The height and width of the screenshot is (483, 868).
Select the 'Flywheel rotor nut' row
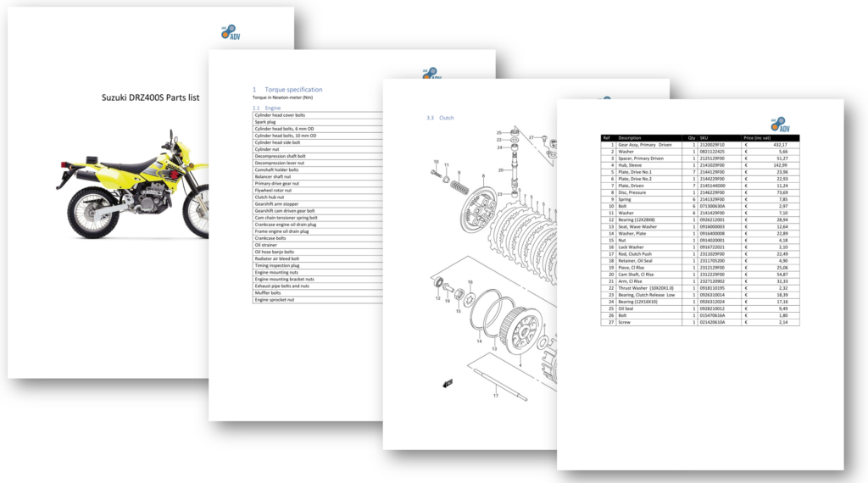(318, 191)
